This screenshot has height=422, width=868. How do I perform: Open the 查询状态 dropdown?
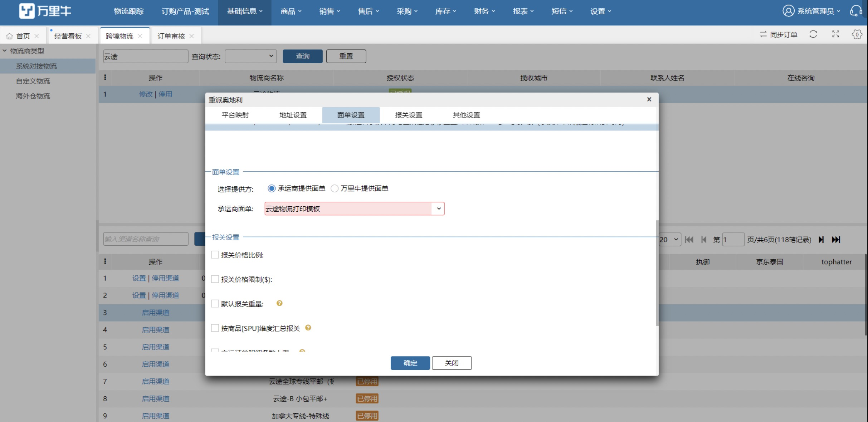click(x=251, y=56)
